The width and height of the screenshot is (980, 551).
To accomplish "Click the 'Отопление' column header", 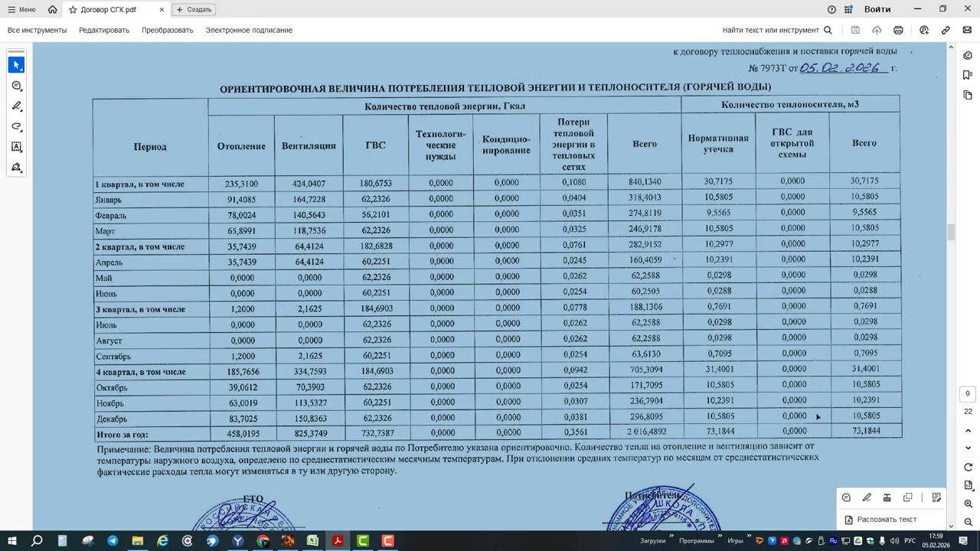I will pyautogui.click(x=241, y=146).
